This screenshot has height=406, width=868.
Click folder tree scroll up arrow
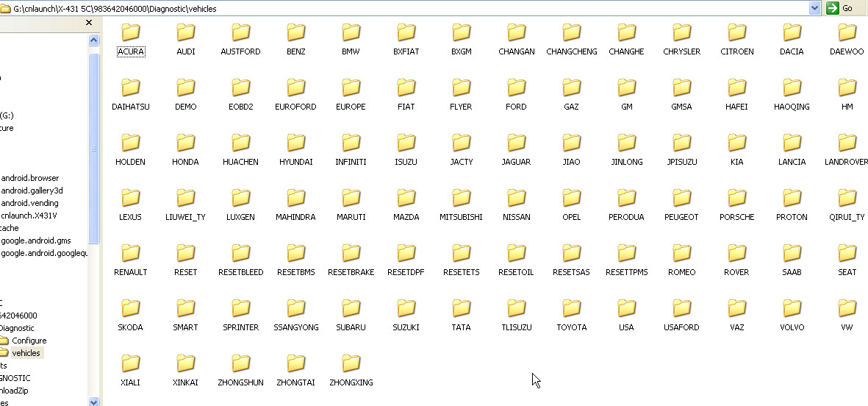(93, 40)
